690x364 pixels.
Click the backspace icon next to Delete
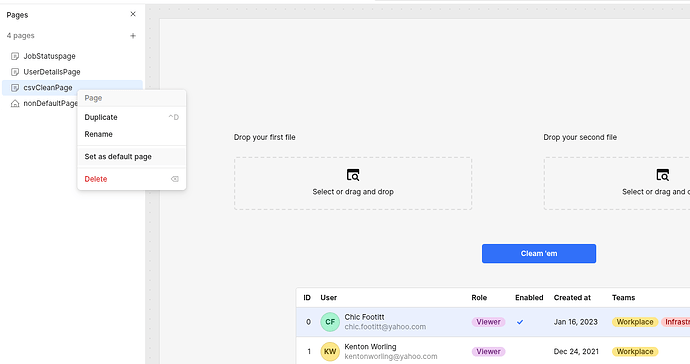[x=175, y=179]
